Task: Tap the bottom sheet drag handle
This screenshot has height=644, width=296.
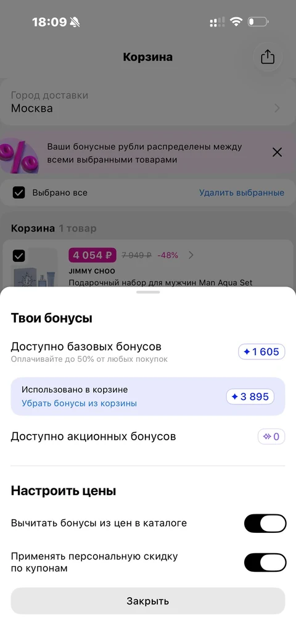Action: coord(148,292)
